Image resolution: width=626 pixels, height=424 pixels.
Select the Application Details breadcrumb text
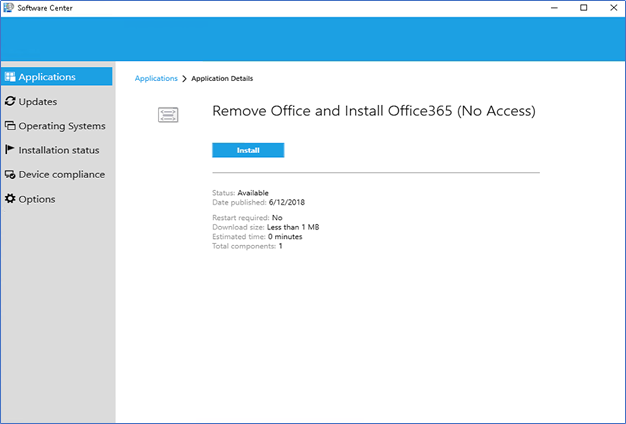pyautogui.click(x=222, y=78)
